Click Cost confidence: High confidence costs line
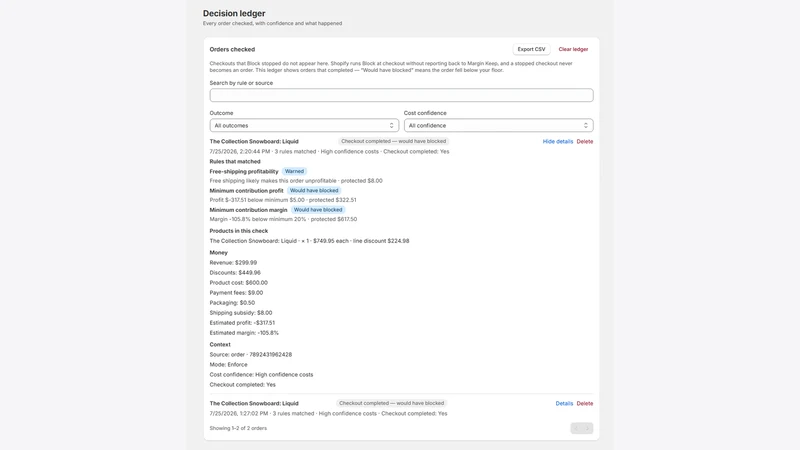The height and width of the screenshot is (450, 800). (261, 374)
